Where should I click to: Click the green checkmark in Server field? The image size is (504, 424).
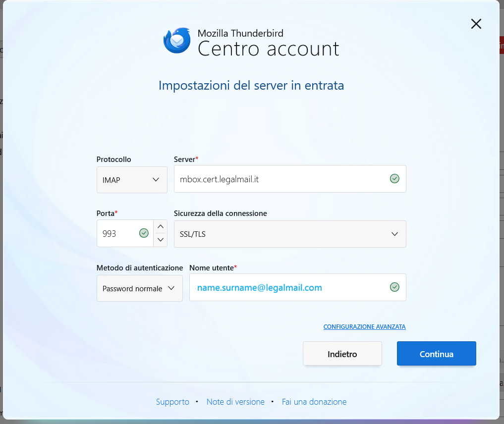394,179
